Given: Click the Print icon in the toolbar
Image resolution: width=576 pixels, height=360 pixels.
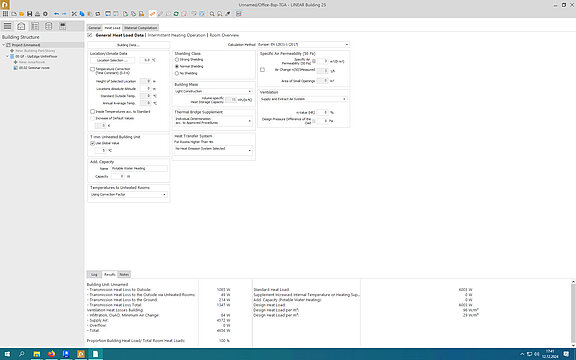Looking at the screenshot, I should point(37,14).
